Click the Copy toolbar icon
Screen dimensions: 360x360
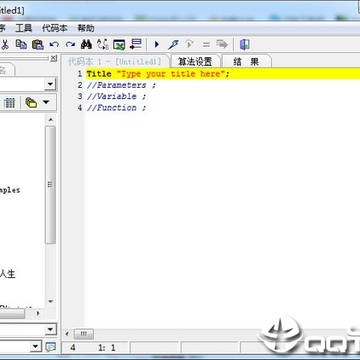point(22,44)
